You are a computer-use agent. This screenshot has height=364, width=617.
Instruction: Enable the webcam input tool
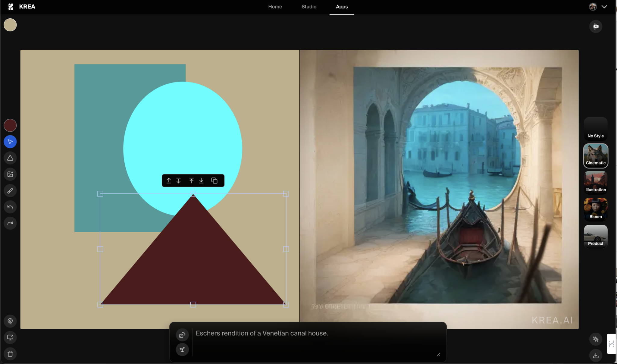click(10, 321)
